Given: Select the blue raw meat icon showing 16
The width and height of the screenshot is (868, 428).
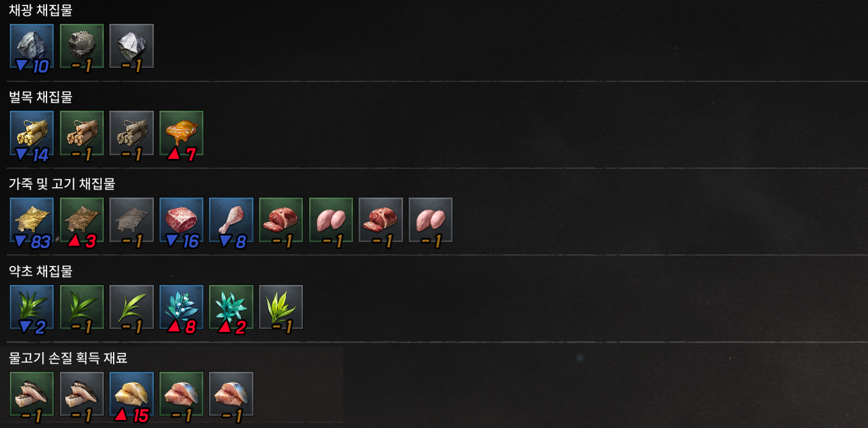Looking at the screenshot, I should click(181, 220).
